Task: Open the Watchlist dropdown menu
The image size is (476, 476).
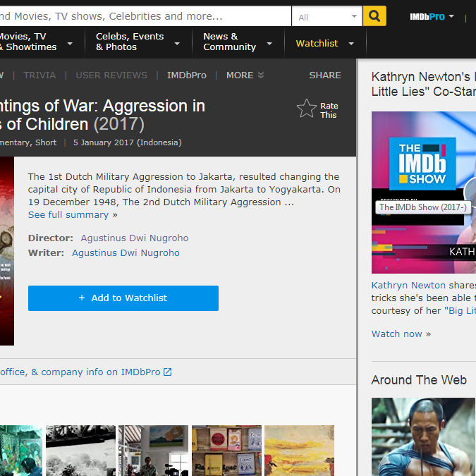Action: [x=325, y=44]
